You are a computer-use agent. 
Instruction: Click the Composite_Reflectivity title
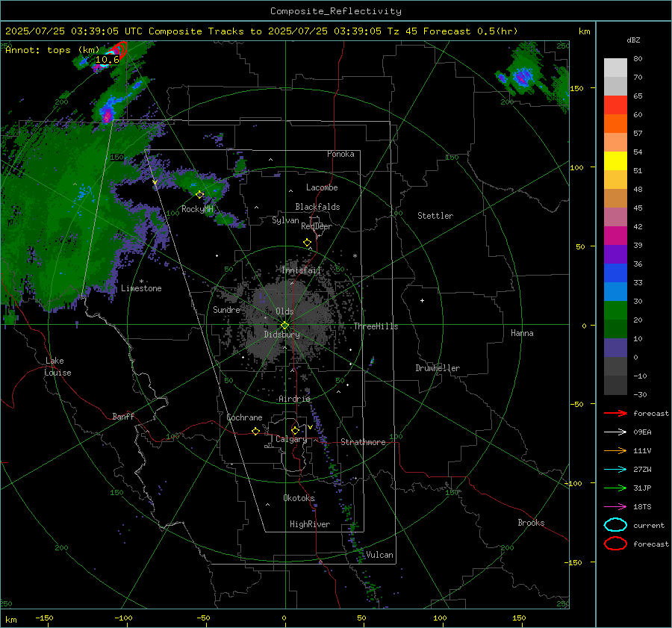(336, 11)
